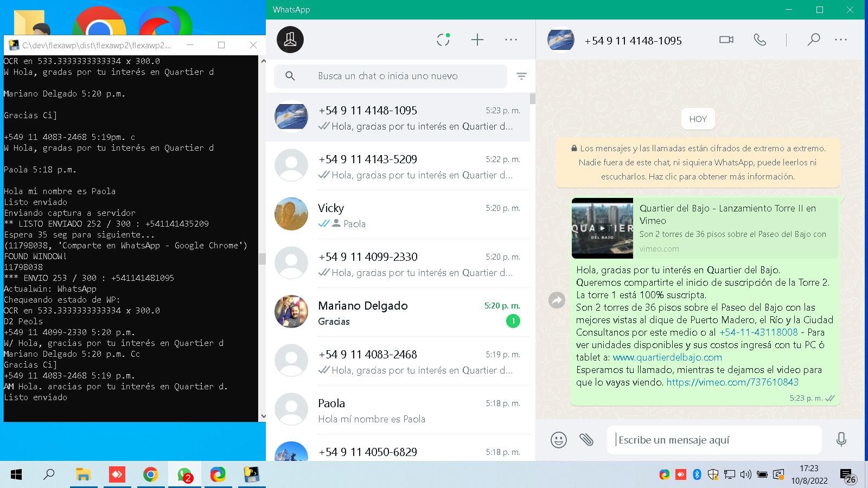This screenshot has width=868, height=488.
Task: Click volume icon in system tray
Action: tap(746, 475)
